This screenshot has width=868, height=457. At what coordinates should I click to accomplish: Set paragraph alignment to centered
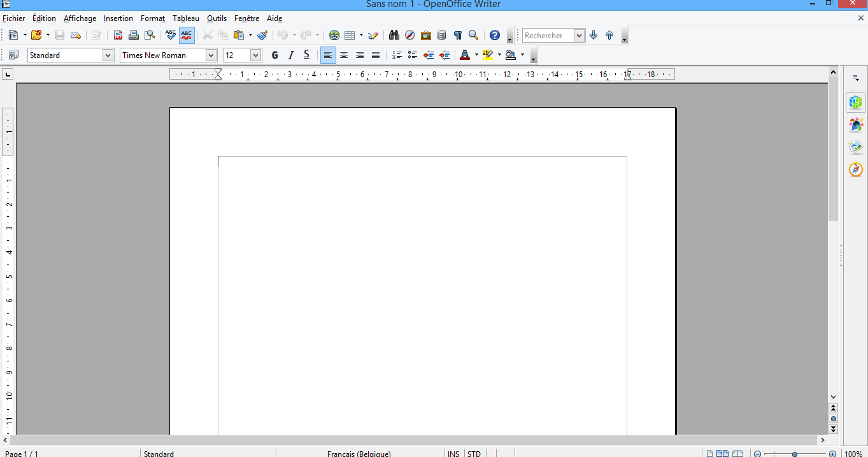coord(344,55)
